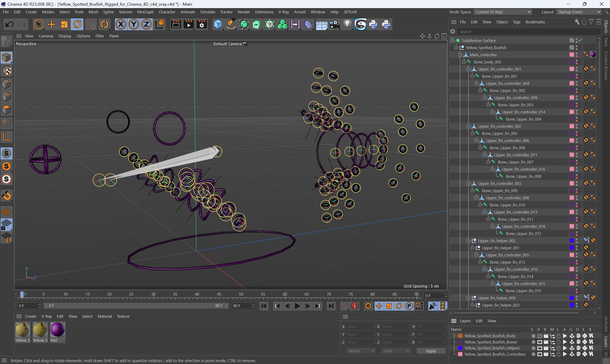The width and height of the screenshot is (610, 364).
Task: Select Bone_body_002 in object tree
Action: tap(487, 62)
